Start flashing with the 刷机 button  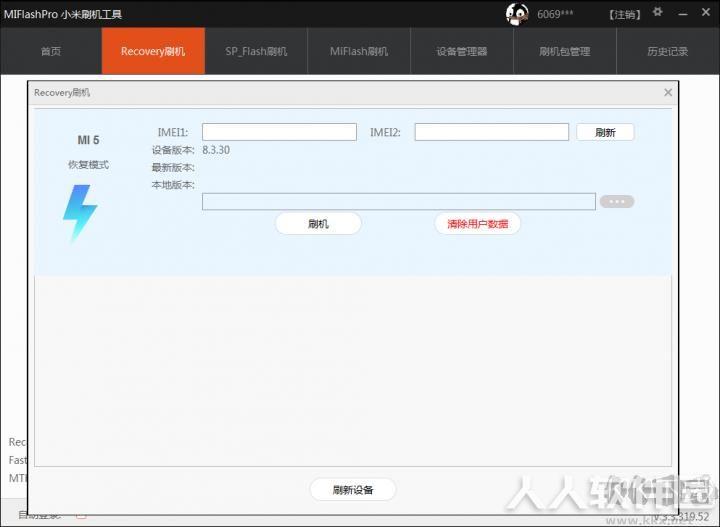click(x=318, y=224)
